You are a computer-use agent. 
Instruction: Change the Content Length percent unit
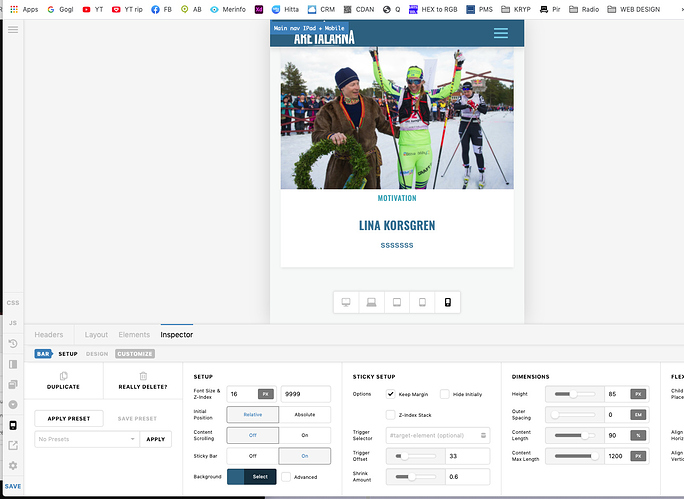(638, 435)
